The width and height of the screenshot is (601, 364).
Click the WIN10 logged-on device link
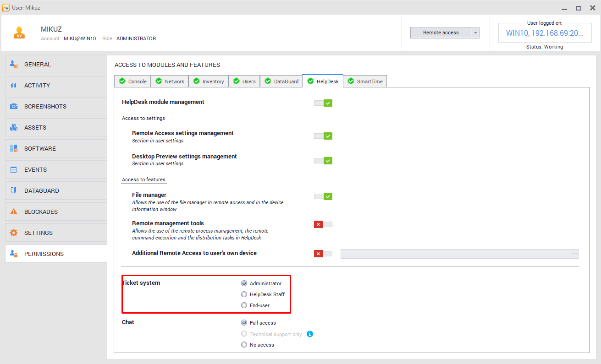pyautogui.click(x=545, y=33)
